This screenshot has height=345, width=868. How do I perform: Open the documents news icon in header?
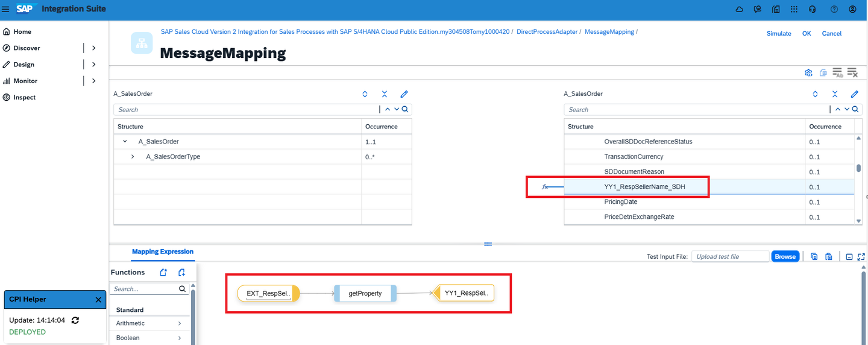pos(776,9)
